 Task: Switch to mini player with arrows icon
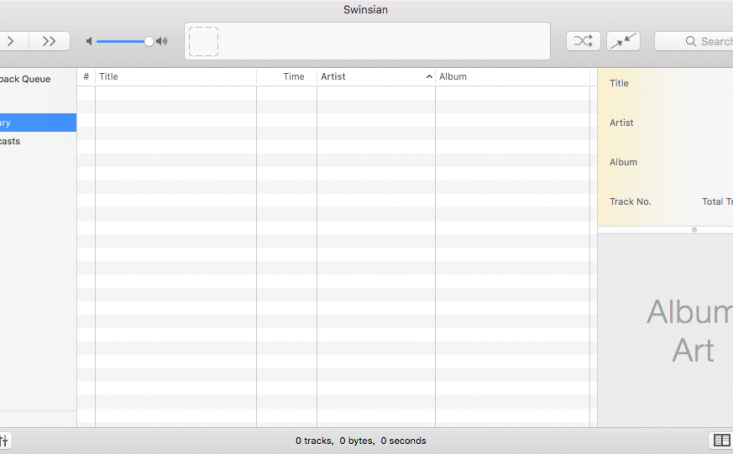click(623, 41)
